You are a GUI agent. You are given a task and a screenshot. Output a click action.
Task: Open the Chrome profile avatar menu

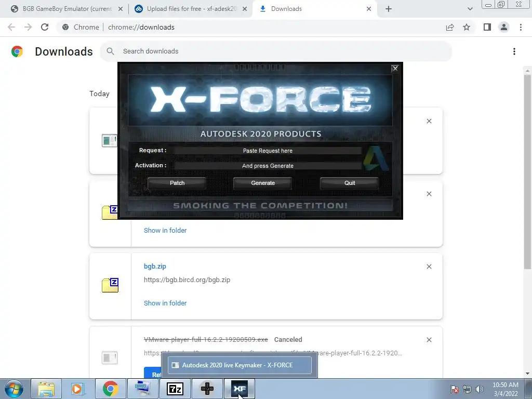tap(504, 27)
